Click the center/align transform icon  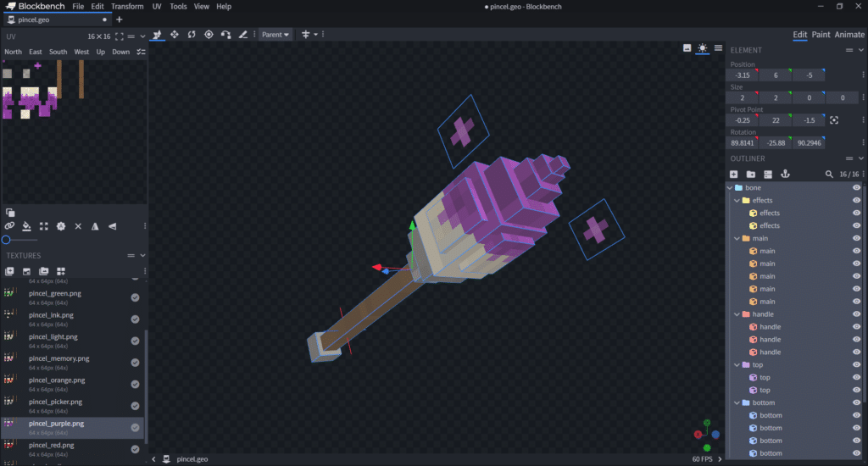[305, 34]
